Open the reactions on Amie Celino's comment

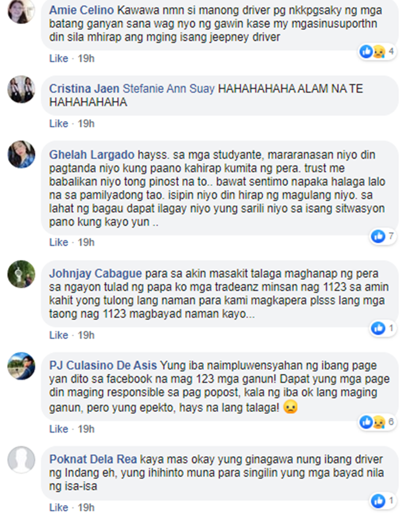[x=377, y=52]
